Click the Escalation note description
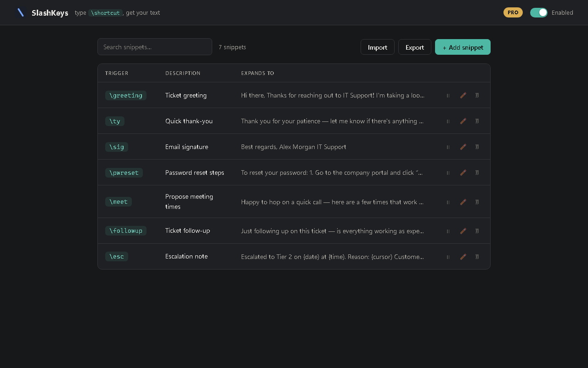Image resolution: width=588 pixels, height=368 pixels. click(187, 256)
